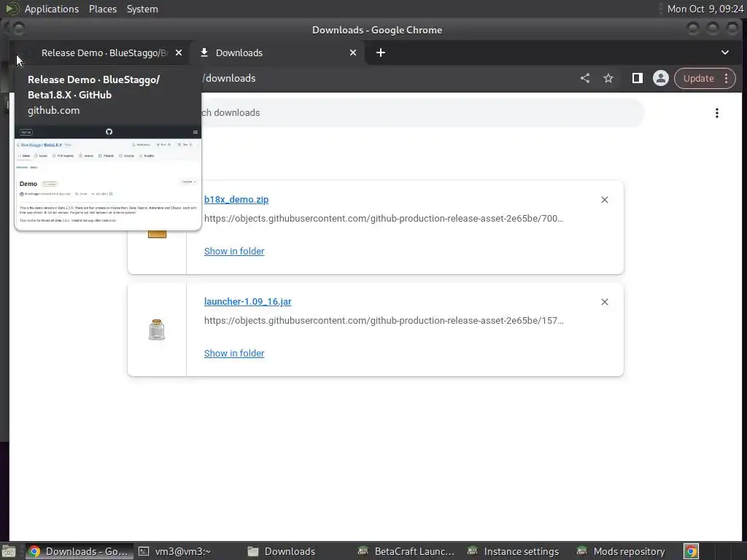Open the launcher-1.09_16.jar file link

(x=248, y=301)
